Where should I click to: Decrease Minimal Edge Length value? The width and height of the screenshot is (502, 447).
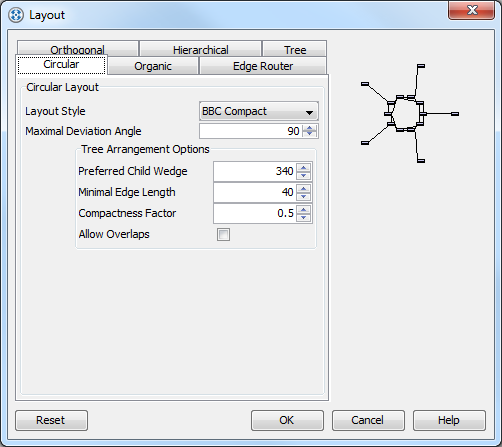click(304, 196)
